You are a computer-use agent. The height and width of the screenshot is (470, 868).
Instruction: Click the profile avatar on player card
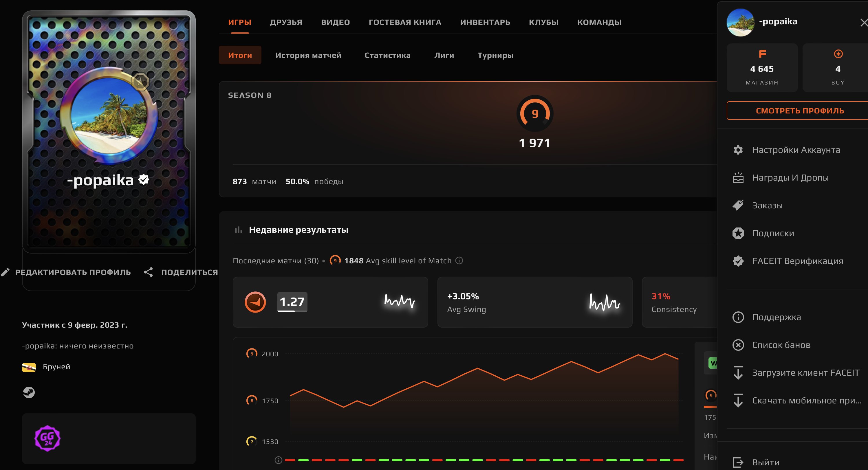pos(109,115)
